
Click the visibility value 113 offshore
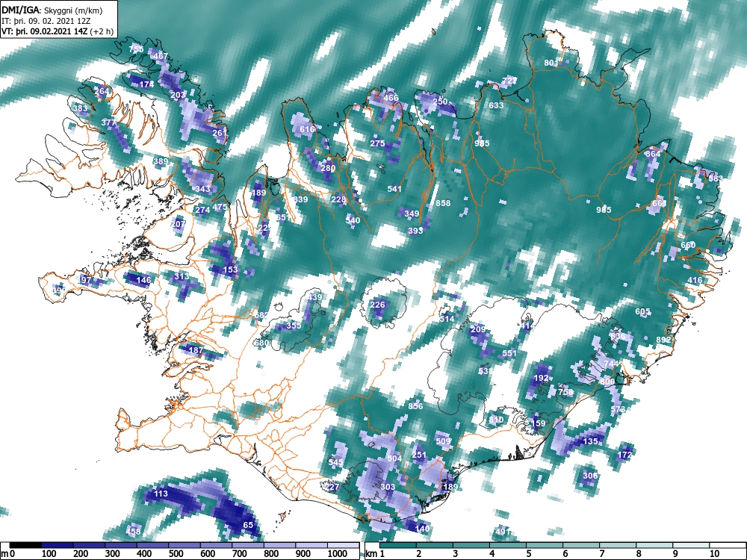(161, 494)
